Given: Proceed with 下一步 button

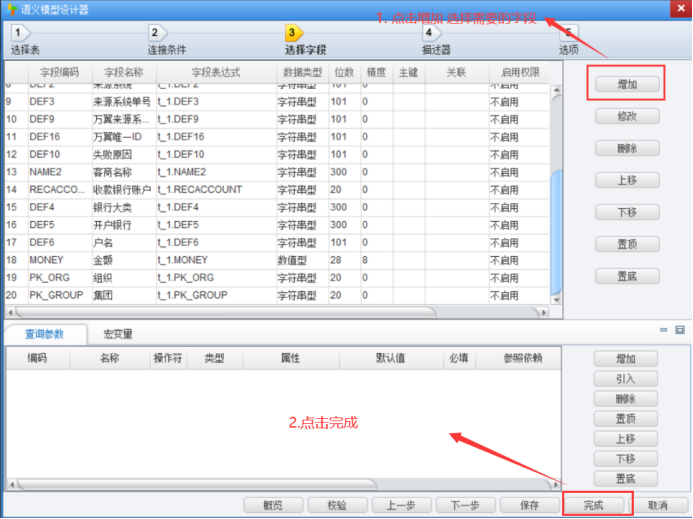Looking at the screenshot, I should pos(465,505).
